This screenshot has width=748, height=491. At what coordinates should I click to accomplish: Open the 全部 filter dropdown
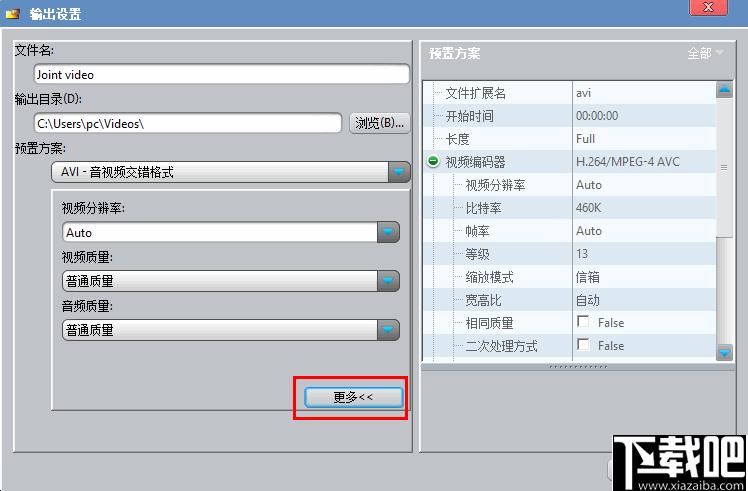pyautogui.click(x=705, y=53)
